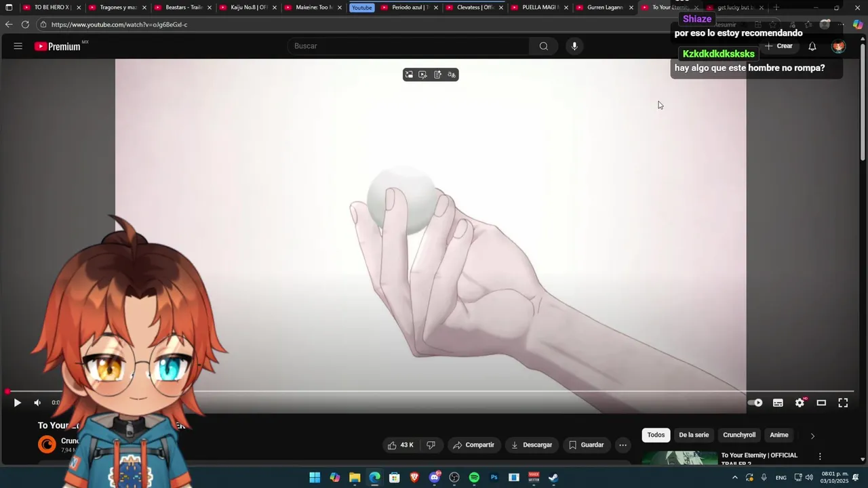This screenshot has width=868, height=488.
Task: Switch to theater mode
Action: (821, 403)
